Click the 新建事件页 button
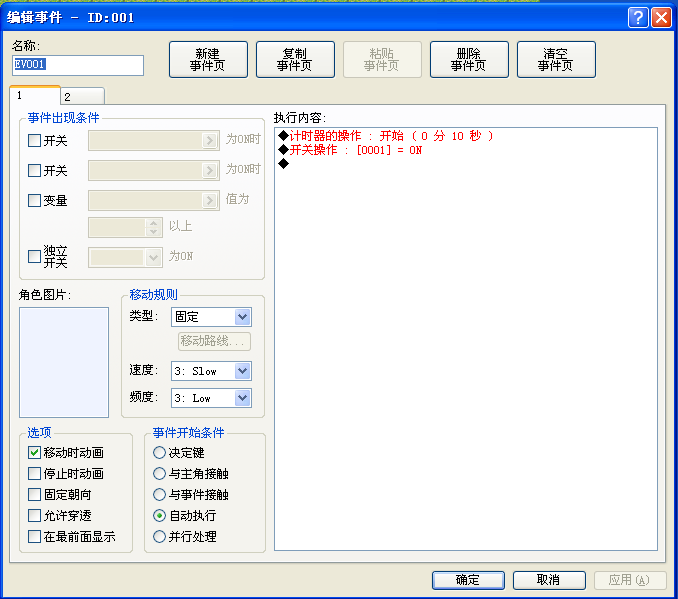The height and width of the screenshot is (599, 678). [x=208, y=60]
